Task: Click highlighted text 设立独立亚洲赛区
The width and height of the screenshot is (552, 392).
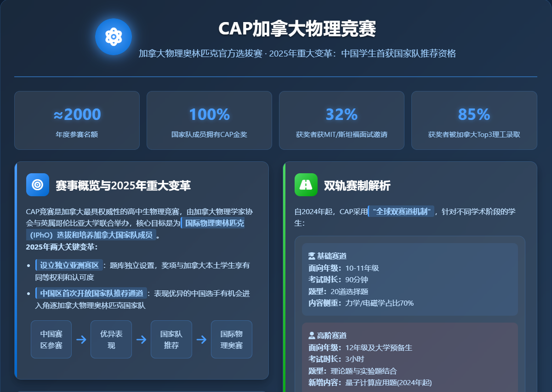Action: [69, 265]
